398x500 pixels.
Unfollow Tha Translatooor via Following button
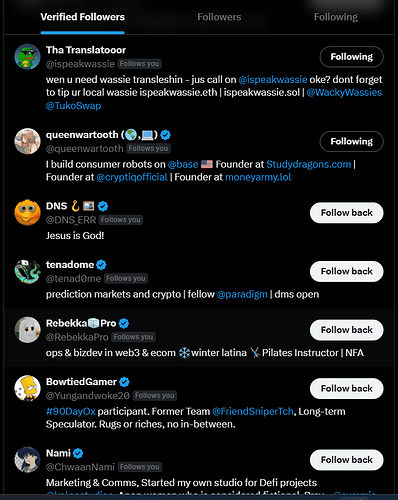tap(352, 57)
